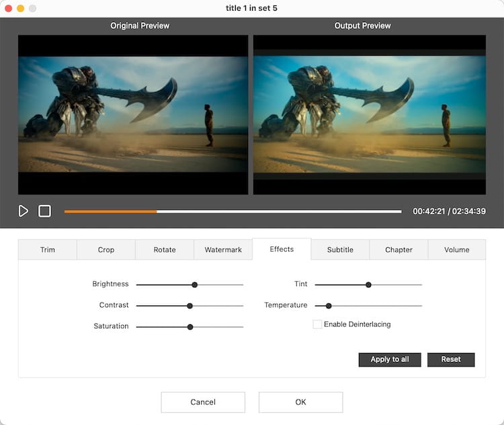Click Apply to all button
This screenshot has height=425, width=504.
pyautogui.click(x=390, y=359)
